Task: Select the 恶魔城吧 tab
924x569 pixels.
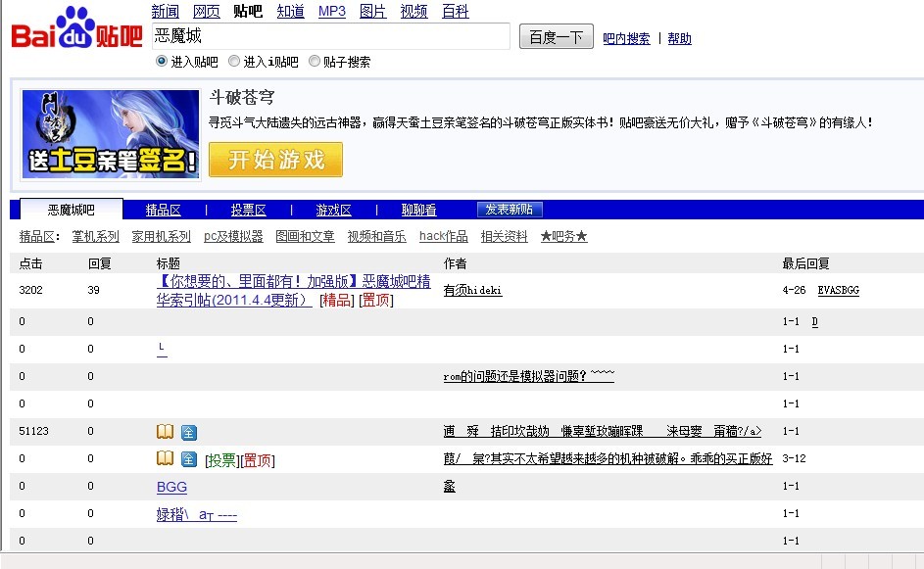Action: 72,210
